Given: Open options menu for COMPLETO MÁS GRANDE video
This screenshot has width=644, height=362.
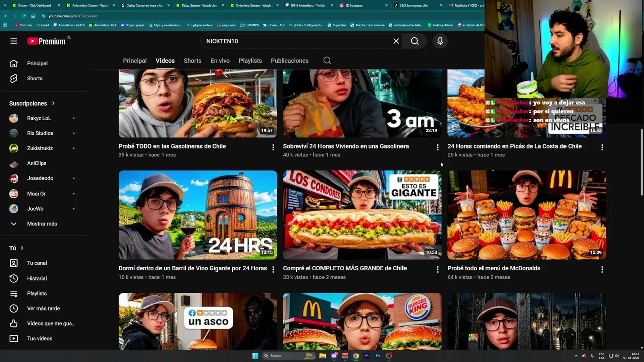Looking at the screenshot, I should 438,269.
